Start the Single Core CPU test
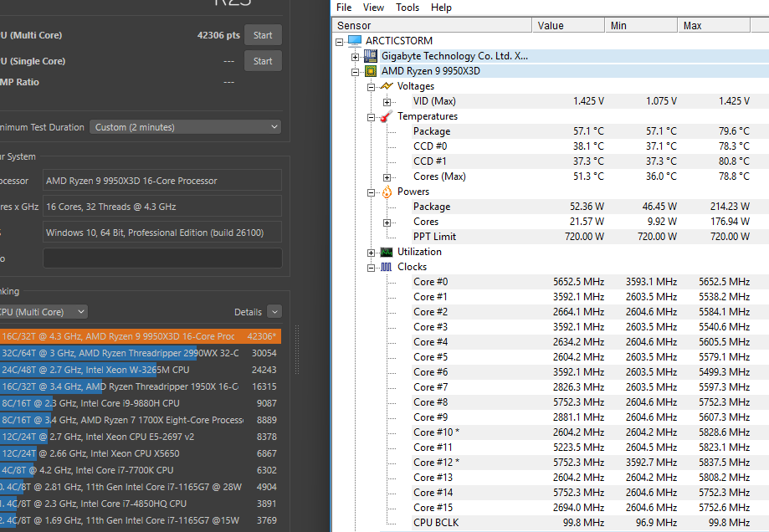This screenshot has width=769, height=532. click(x=263, y=61)
